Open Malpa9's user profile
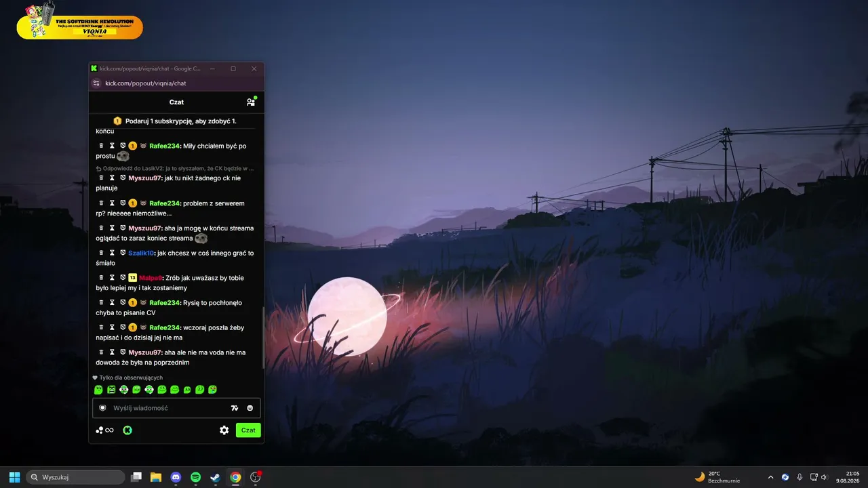This screenshot has height=488, width=868. pyautogui.click(x=151, y=278)
